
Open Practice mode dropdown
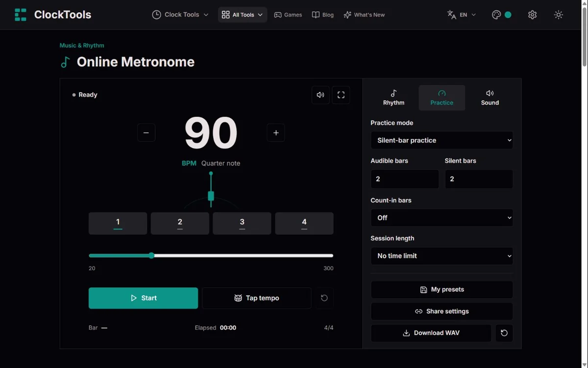point(441,140)
